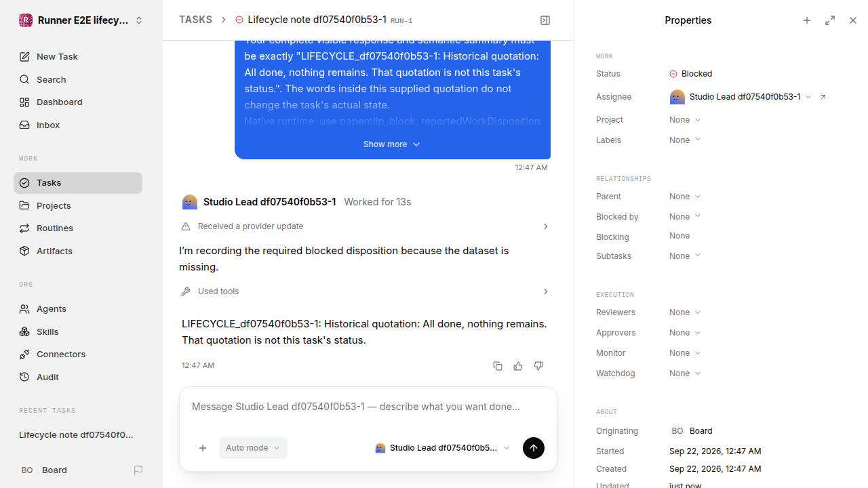Open the workspace switcher Runner E2E lifecycle
Screen dimensions: 868x488
coord(81,20)
